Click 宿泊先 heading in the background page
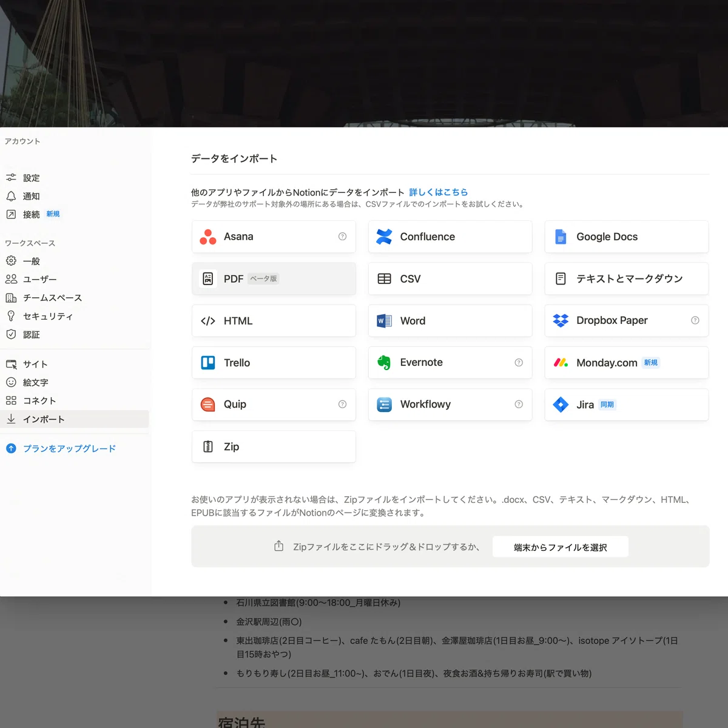Viewport: 728px width, 728px height. point(241,722)
